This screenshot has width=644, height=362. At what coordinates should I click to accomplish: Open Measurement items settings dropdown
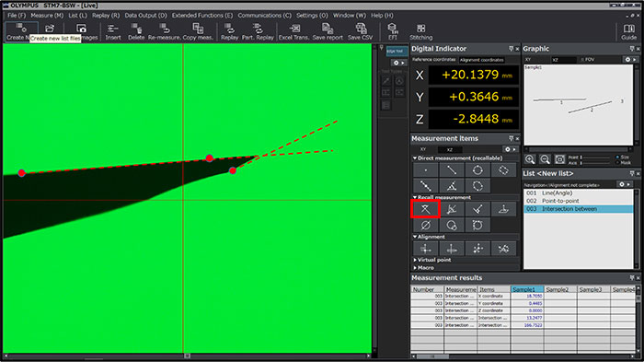tap(511, 149)
